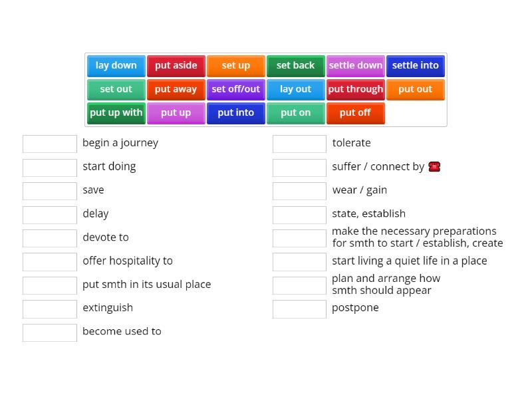Select the green 'set back' tile
The image size is (532, 399).
(x=296, y=66)
